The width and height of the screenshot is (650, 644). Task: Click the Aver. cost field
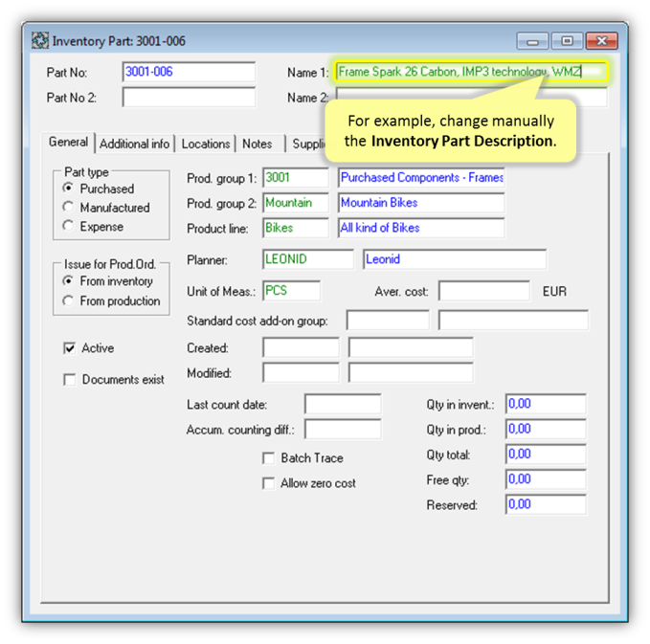click(x=484, y=291)
